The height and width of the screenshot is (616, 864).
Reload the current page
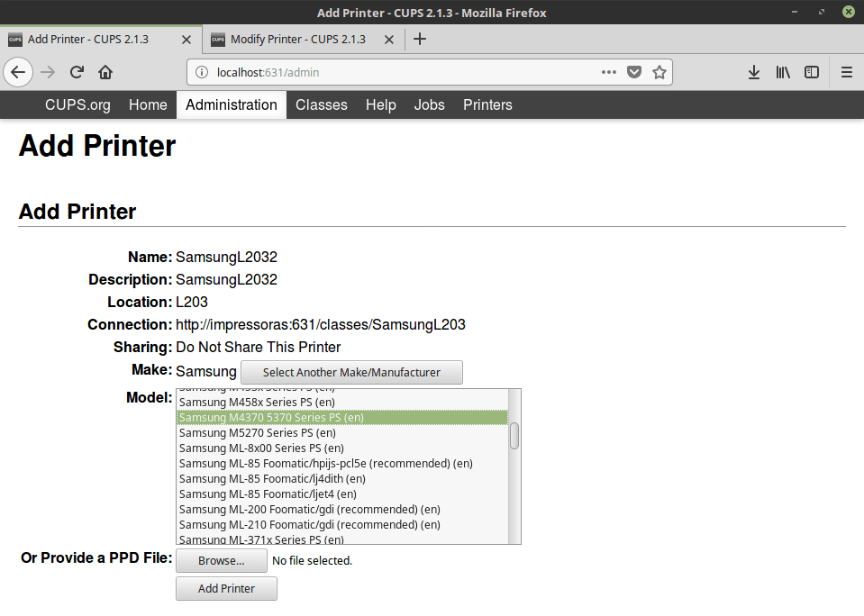coord(77,72)
